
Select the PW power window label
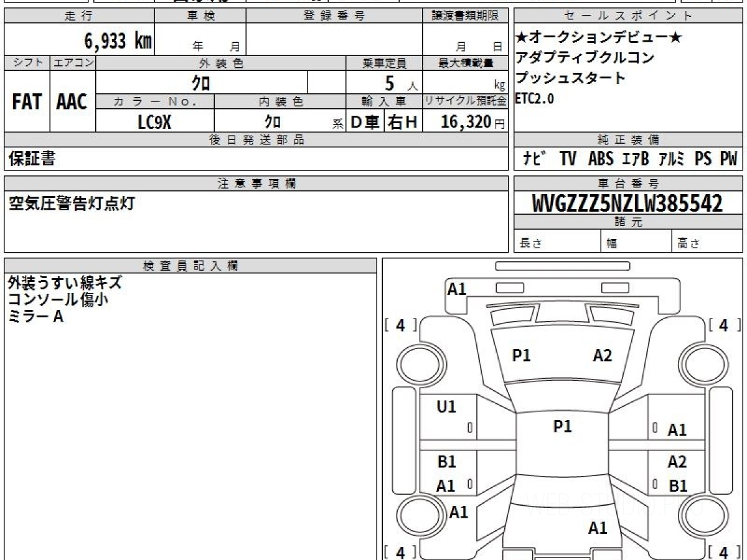(x=728, y=159)
